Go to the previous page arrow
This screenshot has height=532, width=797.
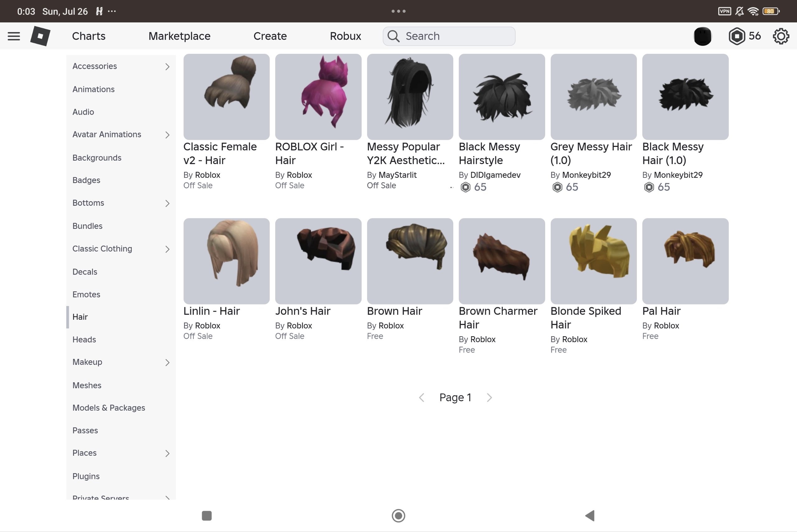coord(422,397)
